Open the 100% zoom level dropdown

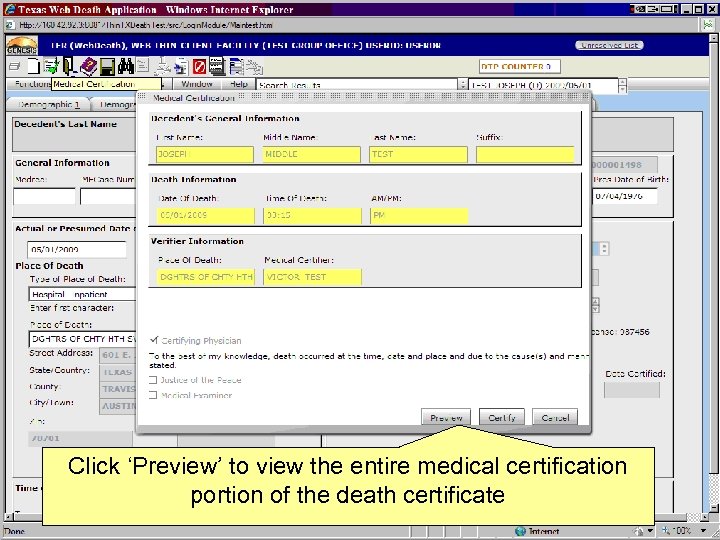click(704, 531)
